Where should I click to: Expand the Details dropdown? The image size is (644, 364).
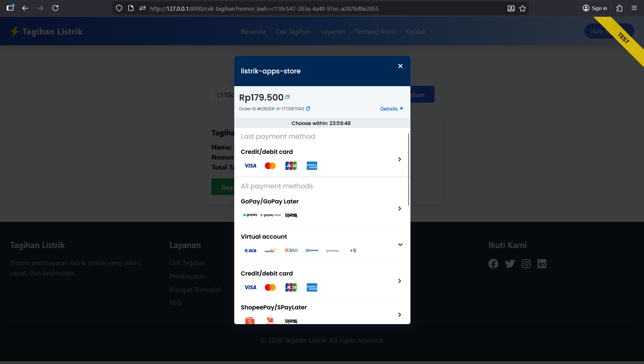(x=392, y=109)
